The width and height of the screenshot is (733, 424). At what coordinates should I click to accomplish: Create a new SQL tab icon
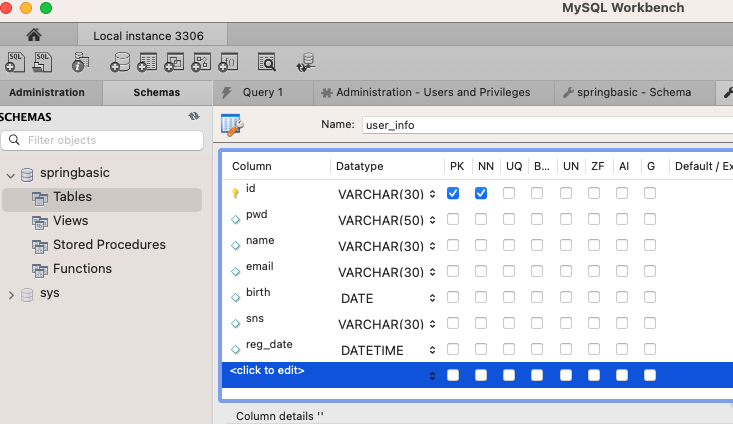tap(15, 62)
